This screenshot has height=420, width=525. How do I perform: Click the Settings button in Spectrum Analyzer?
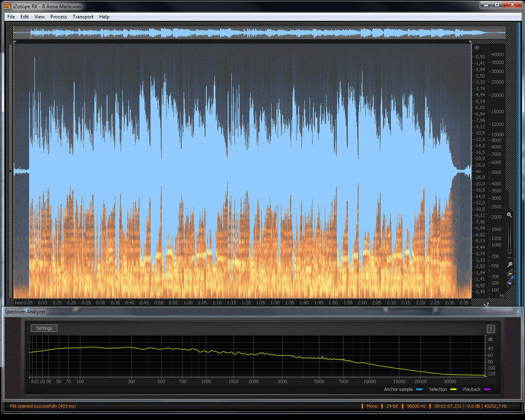(x=44, y=328)
